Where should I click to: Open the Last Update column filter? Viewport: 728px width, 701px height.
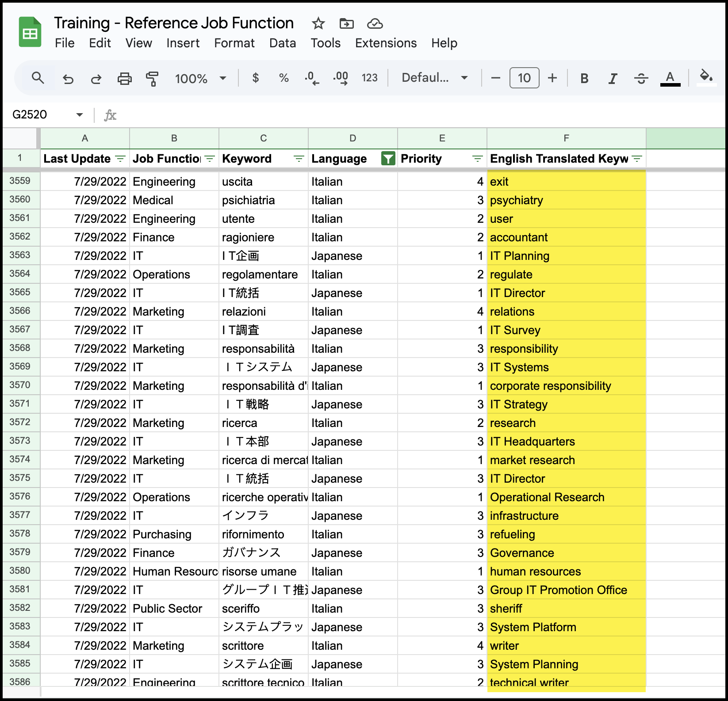tap(120, 159)
